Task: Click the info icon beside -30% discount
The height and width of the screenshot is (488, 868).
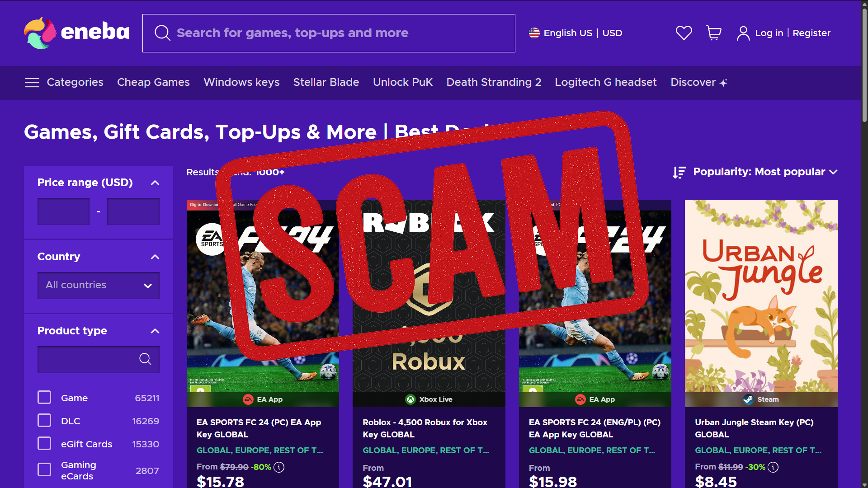Action: pyautogui.click(x=774, y=467)
